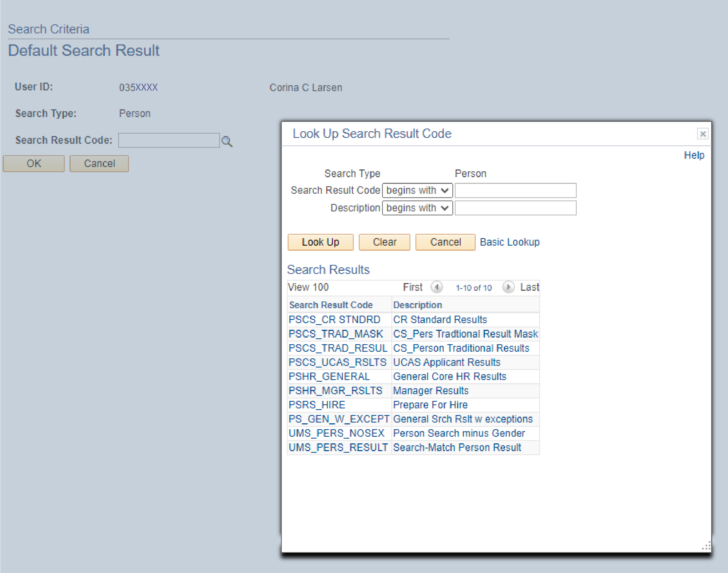This screenshot has width=728, height=573.
Task: Click Search-Match Person Result description
Action: (x=457, y=448)
